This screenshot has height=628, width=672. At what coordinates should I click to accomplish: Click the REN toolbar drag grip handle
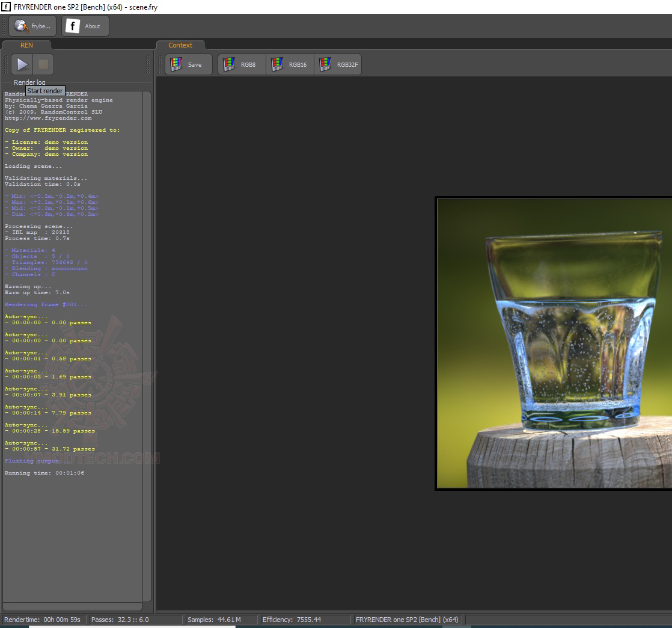[x=6, y=64]
